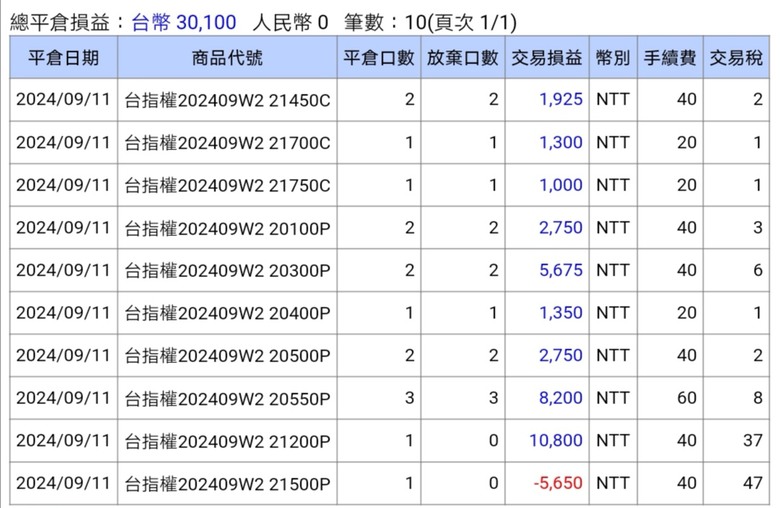Viewport: 780px width, 508px height.
Task: Select product 台指權202409W2 20400P
Action: tap(227, 313)
